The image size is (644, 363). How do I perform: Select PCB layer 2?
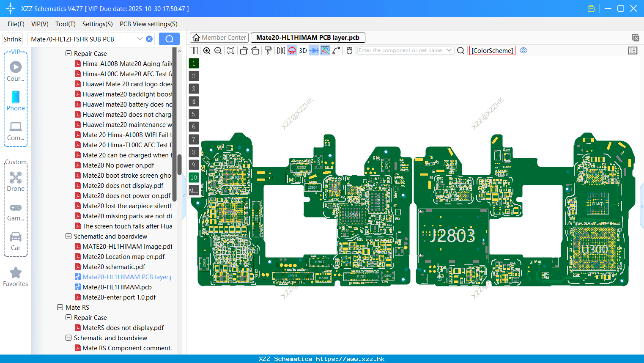tap(194, 76)
